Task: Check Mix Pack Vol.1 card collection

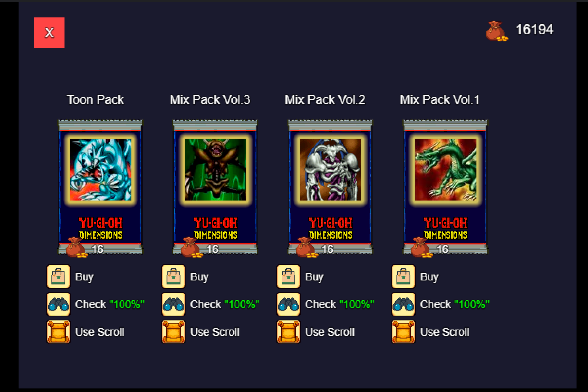Action: [455, 304]
